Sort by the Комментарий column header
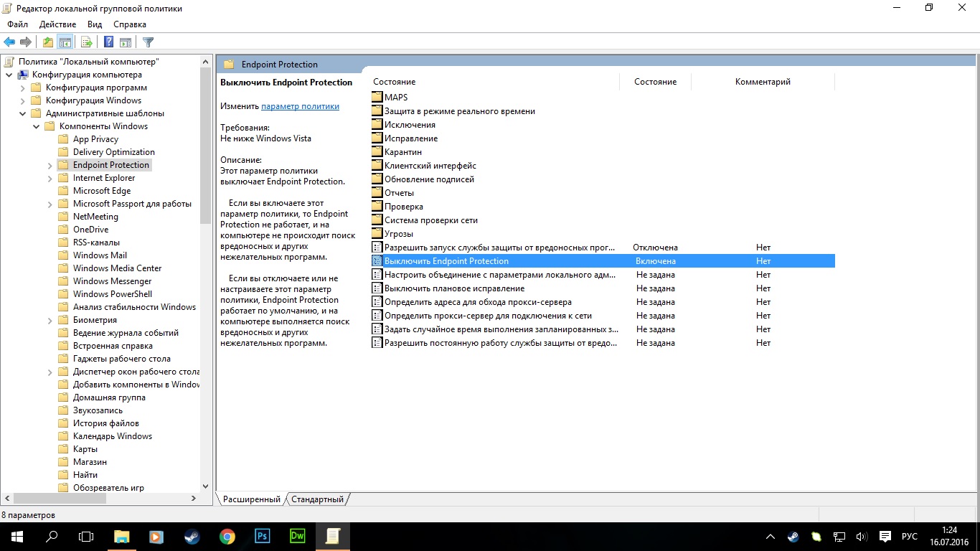The height and width of the screenshot is (551, 980). [x=762, y=82]
